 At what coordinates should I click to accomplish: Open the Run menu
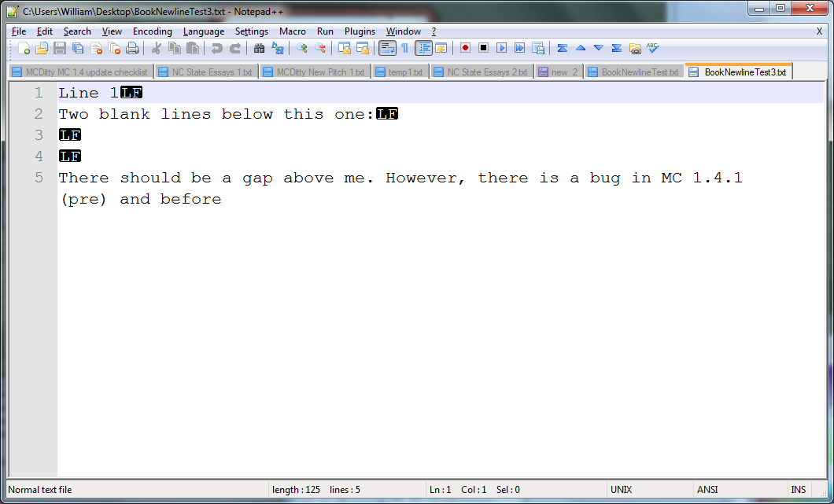click(325, 31)
